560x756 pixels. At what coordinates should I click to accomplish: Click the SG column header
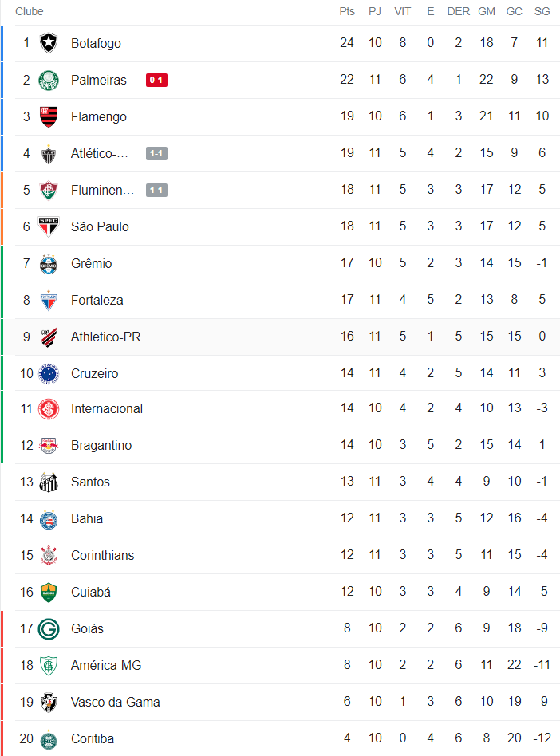tap(542, 11)
